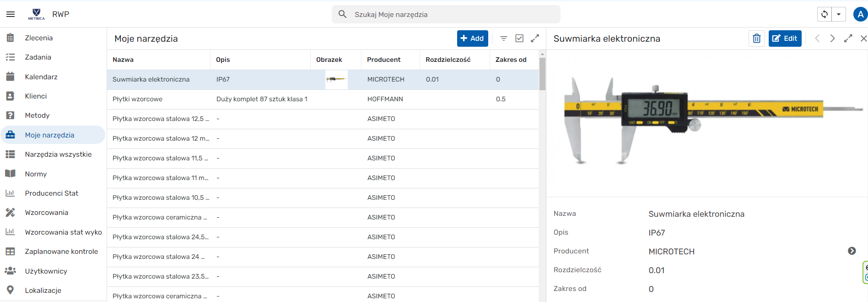This screenshot has width=868, height=302.
Task: Expand the Moje narzędzia list fullscreen
Action: point(535,38)
